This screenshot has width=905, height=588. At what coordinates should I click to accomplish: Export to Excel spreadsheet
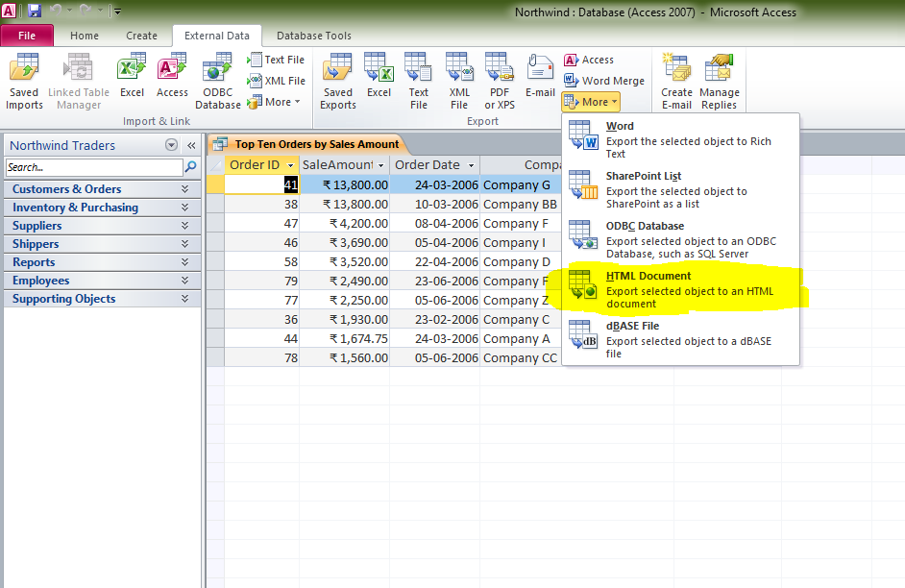379,75
